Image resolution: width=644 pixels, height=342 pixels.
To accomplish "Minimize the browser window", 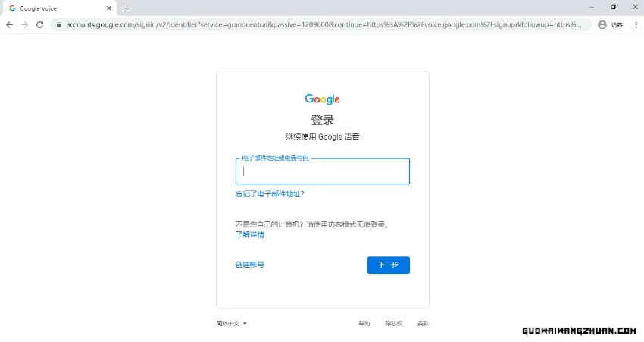I will [x=592, y=7].
